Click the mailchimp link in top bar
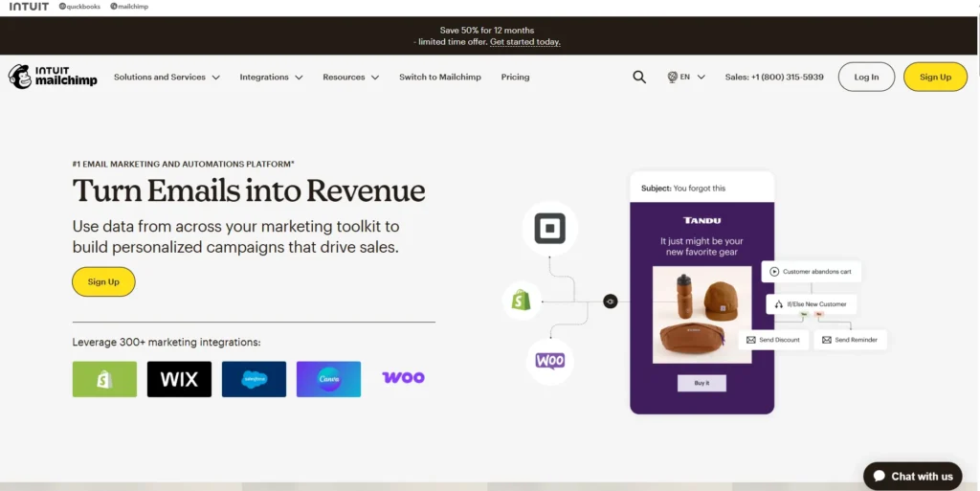 [129, 7]
